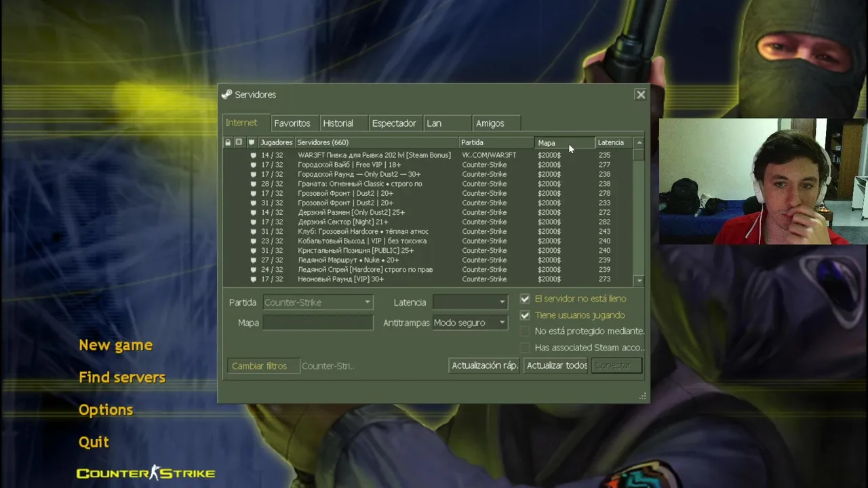Viewport: 868px width, 488px height.
Task: Click shield icon of Клуб: Грозовой Hardcore server
Action: coord(253,231)
